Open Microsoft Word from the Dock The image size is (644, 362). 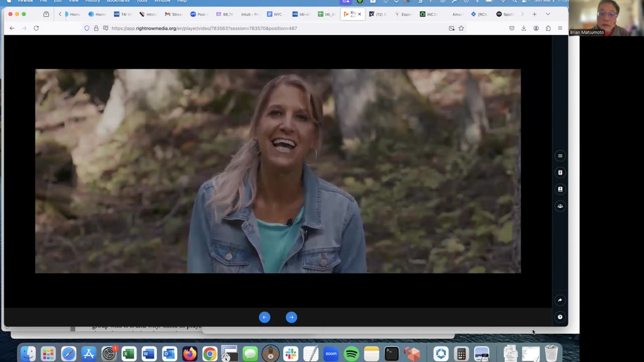(149, 353)
